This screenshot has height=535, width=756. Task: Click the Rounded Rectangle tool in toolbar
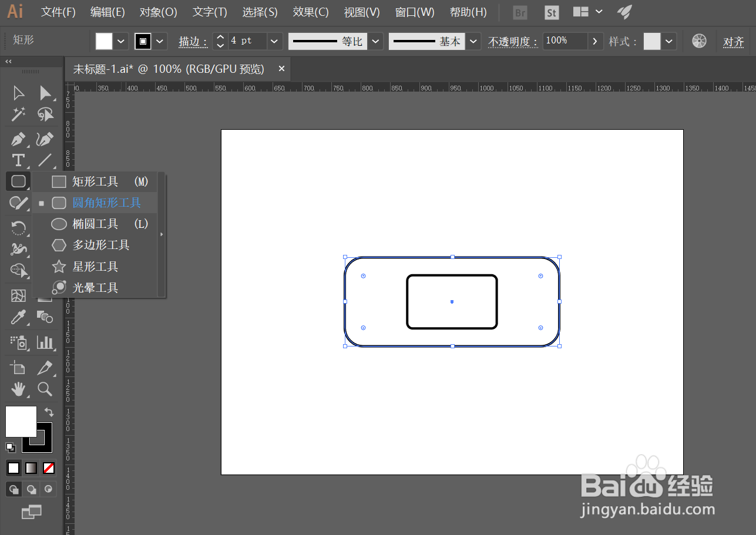[19, 181]
